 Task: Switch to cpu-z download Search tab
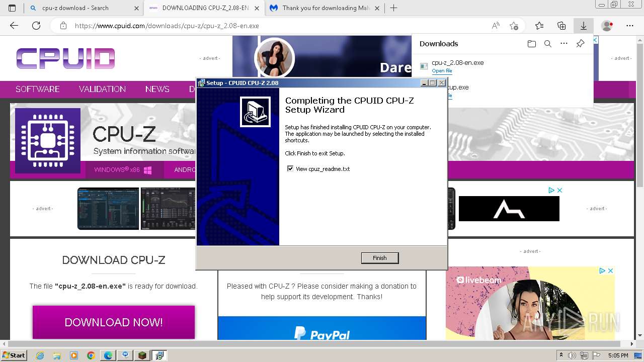click(75, 8)
